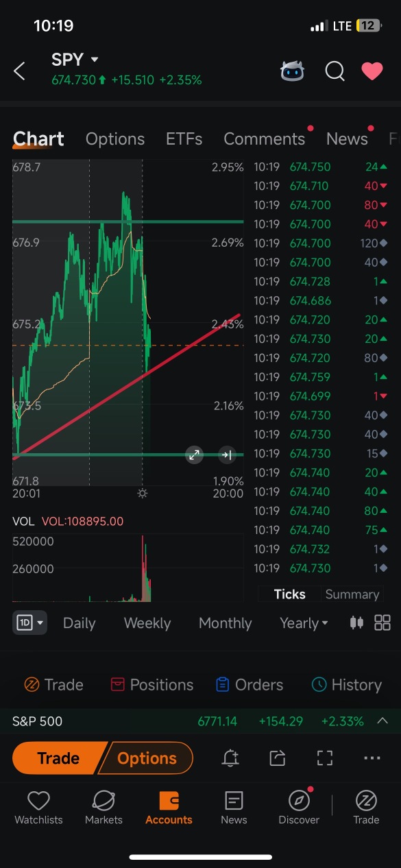Tap the tick row priced 674.732
401x868 pixels.
click(x=320, y=549)
